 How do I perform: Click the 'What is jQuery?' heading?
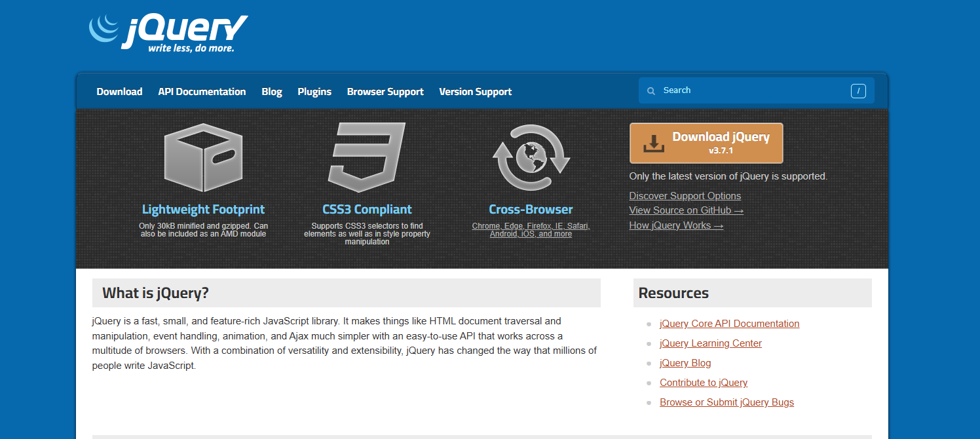pyautogui.click(x=155, y=293)
